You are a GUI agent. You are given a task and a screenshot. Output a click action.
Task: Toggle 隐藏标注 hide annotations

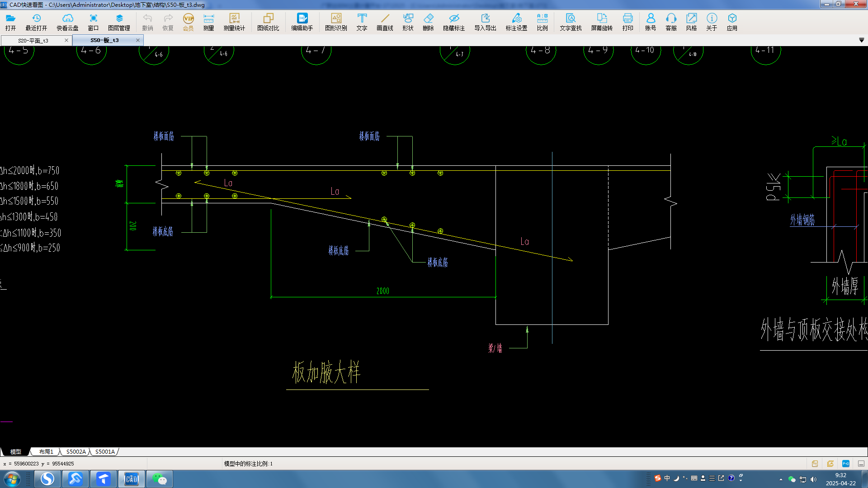pos(453,22)
